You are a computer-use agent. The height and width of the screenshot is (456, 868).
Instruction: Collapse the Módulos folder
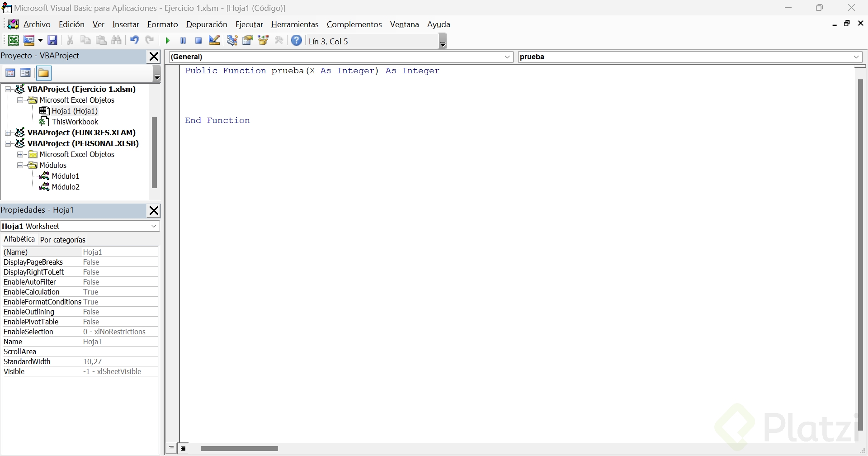[20, 165]
